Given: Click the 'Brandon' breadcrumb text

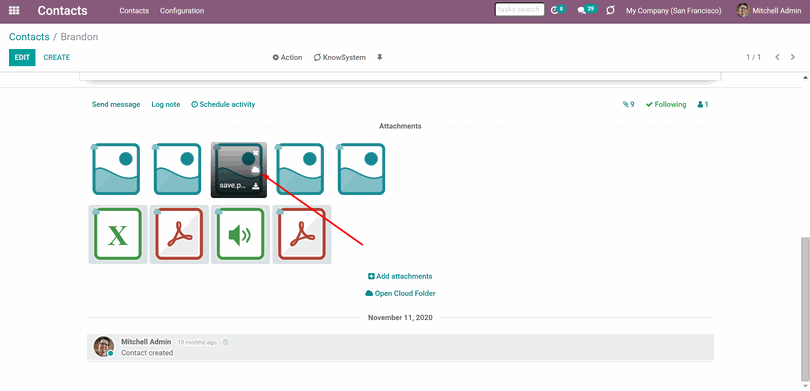Looking at the screenshot, I should coord(80,37).
